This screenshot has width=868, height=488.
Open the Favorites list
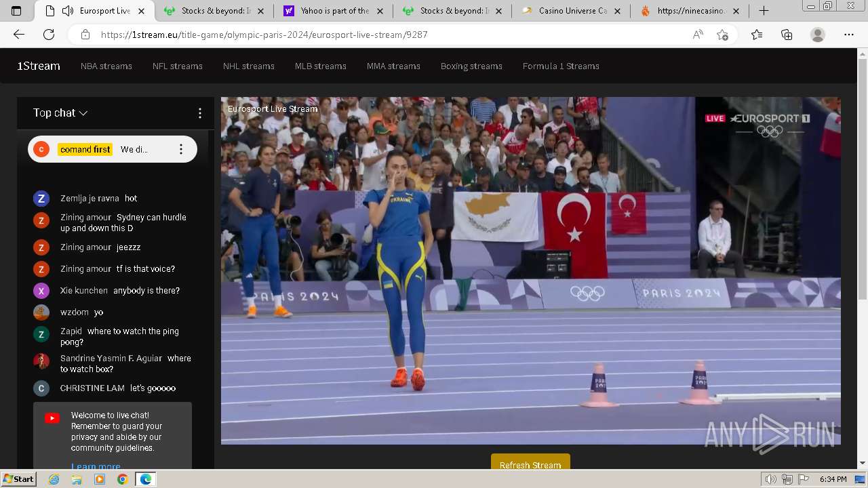[757, 35]
